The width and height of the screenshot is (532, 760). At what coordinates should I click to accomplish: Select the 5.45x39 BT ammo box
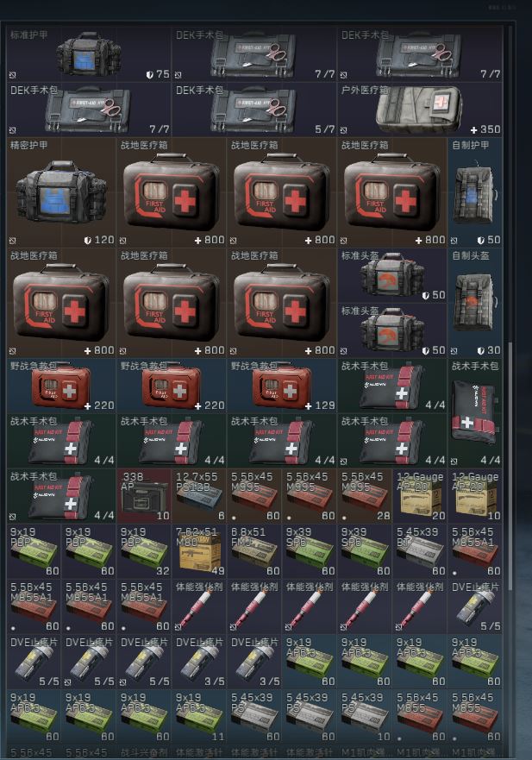tap(420, 550)
